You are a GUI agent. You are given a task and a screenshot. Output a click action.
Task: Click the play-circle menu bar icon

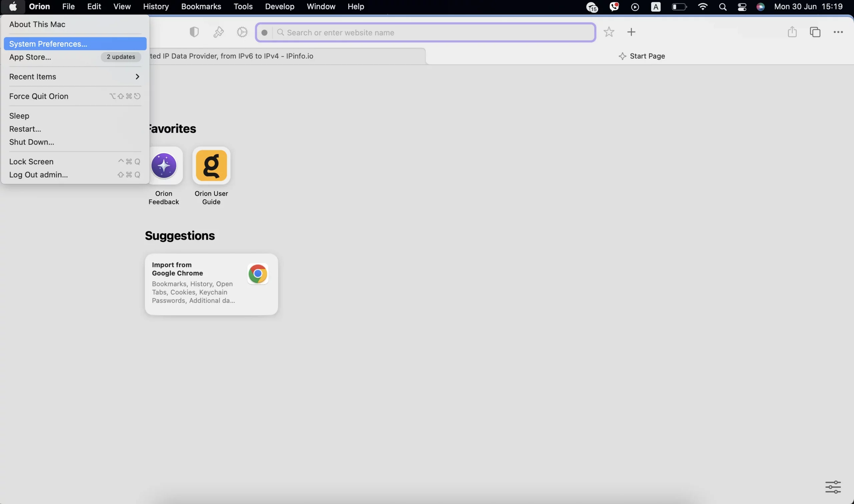[635, 7]
